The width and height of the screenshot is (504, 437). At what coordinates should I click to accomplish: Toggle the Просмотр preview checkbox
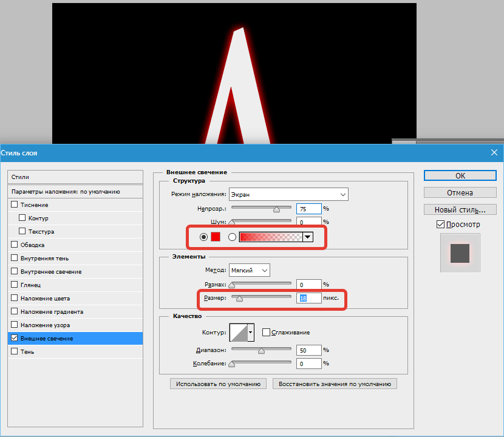[440, 225]
